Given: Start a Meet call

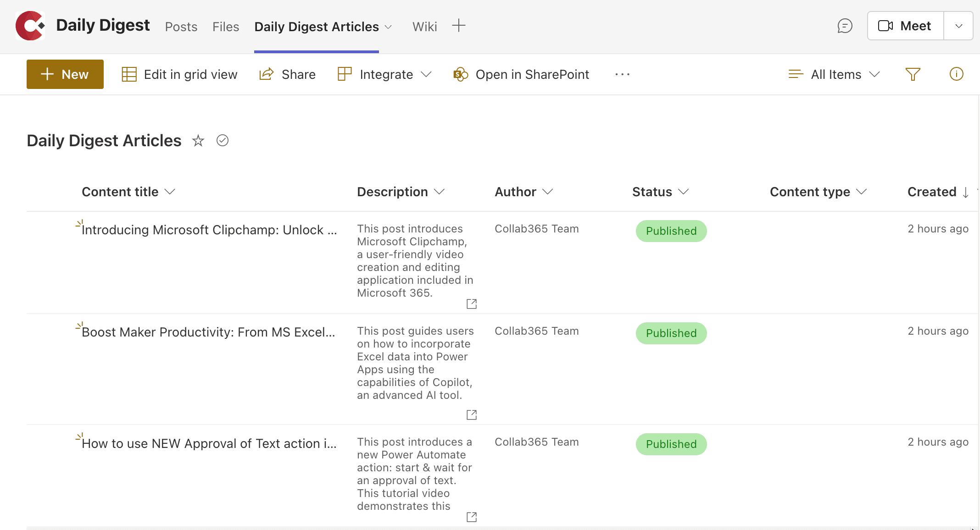Looking at the screenshot, I should [904, 25].
